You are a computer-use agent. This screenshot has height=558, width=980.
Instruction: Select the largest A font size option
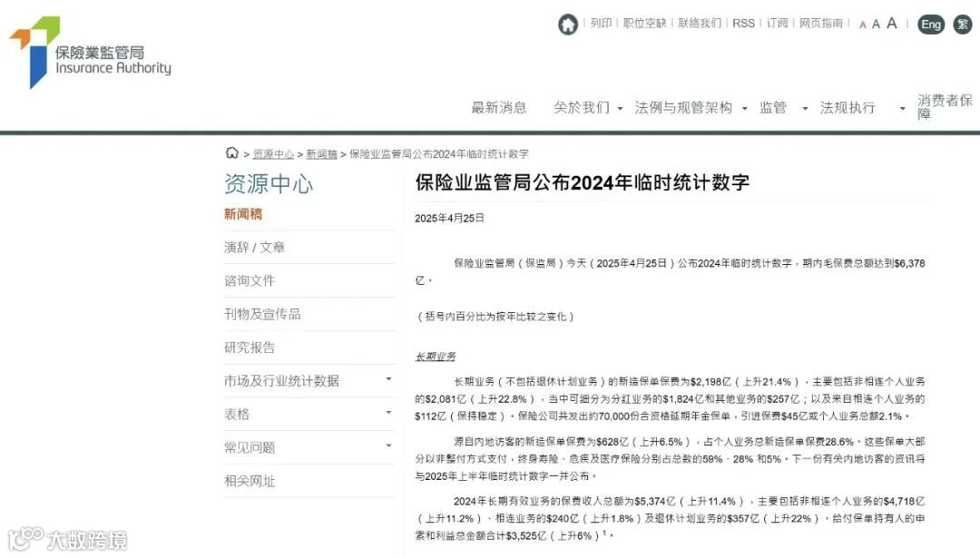click(x=891, y=24)
